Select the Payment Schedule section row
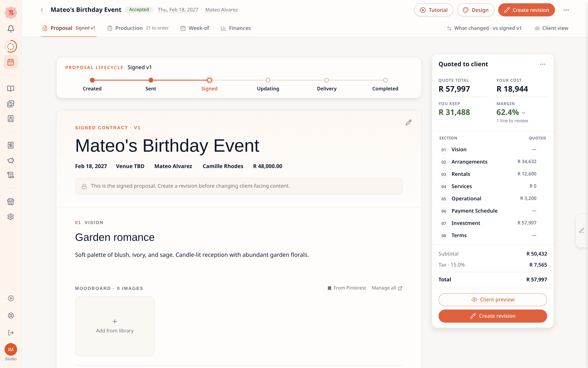588x368 pixels. click(x=492, y=211)
